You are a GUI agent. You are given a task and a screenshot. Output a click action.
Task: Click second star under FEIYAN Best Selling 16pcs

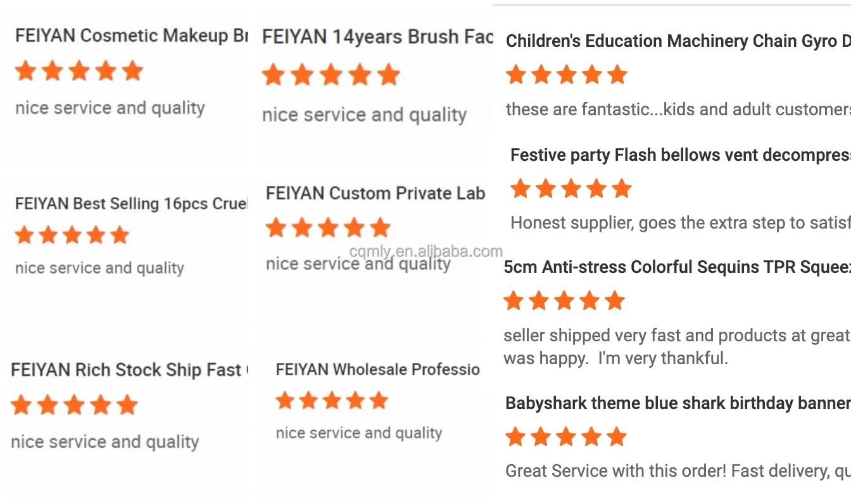click(48, 236)
